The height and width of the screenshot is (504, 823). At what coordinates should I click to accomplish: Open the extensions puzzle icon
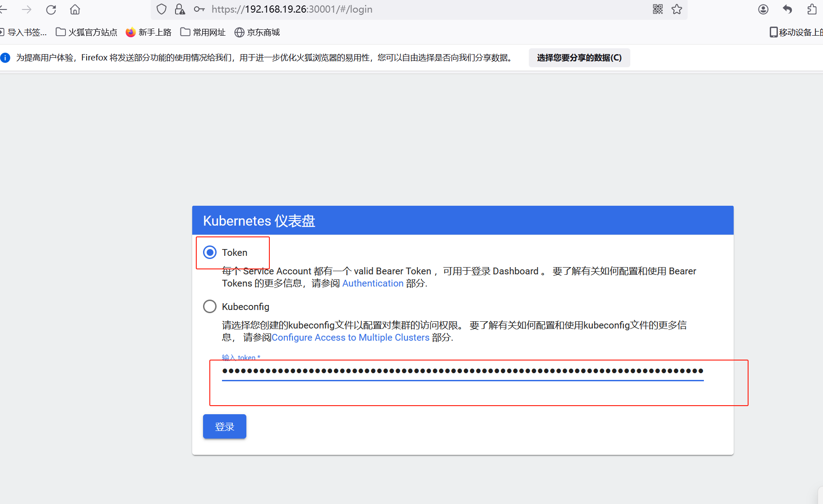tap(812, 9)
